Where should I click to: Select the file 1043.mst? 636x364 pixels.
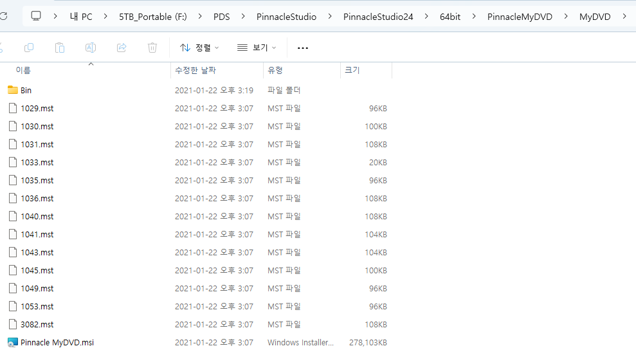pos(37,252)
